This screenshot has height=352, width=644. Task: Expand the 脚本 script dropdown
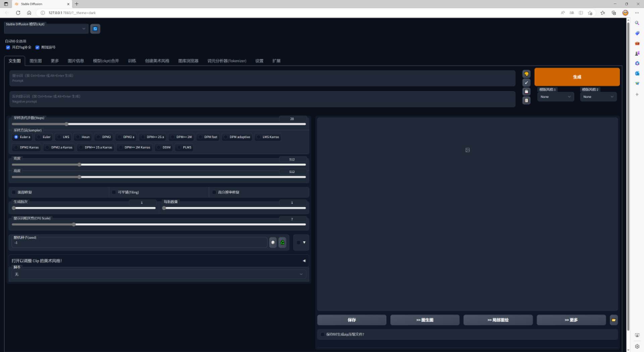(158, 274)
